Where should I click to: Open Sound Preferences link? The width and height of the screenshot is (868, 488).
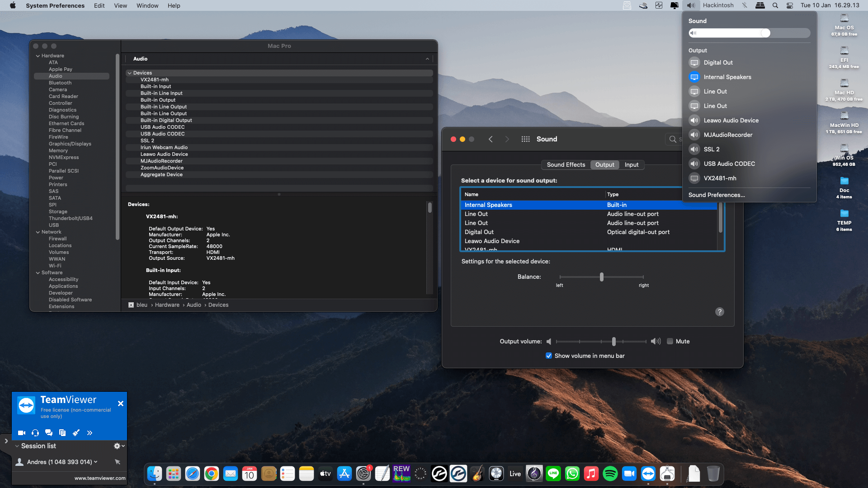[x=717, y=195]
